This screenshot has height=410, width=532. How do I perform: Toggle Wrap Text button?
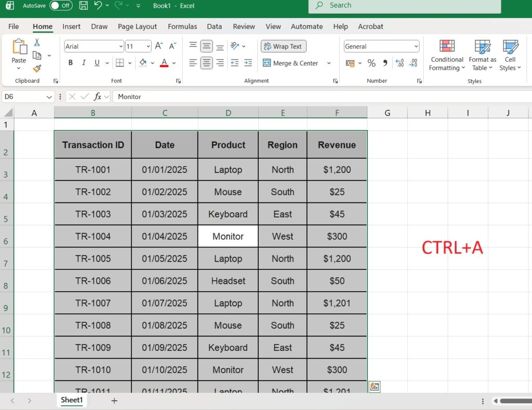(283, 46)
